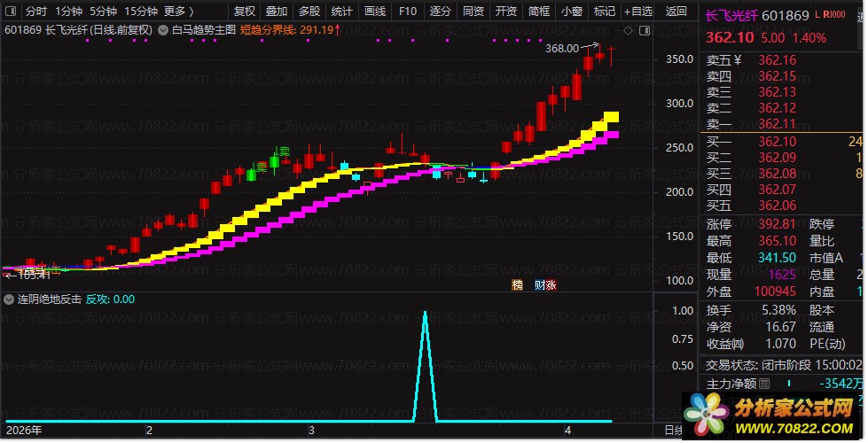The width and height of the screenshot is (868, 443).
Task: Click the 财 finance badge icon
Action: (540, 284)
